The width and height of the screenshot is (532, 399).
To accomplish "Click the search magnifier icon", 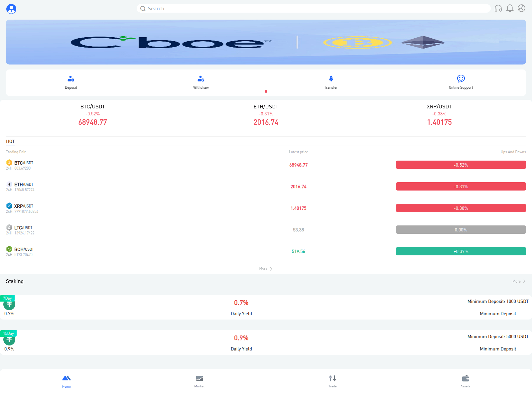I will click(143, 9).
